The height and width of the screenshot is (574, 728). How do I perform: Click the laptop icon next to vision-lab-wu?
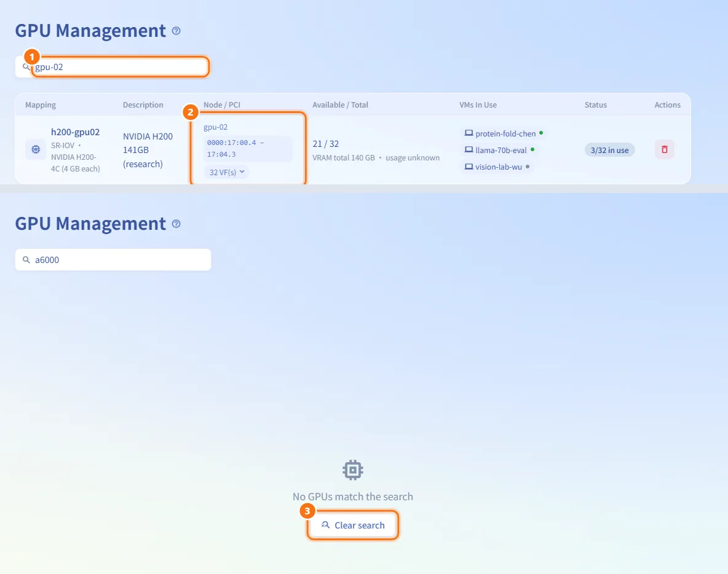(x=469, y=167)
